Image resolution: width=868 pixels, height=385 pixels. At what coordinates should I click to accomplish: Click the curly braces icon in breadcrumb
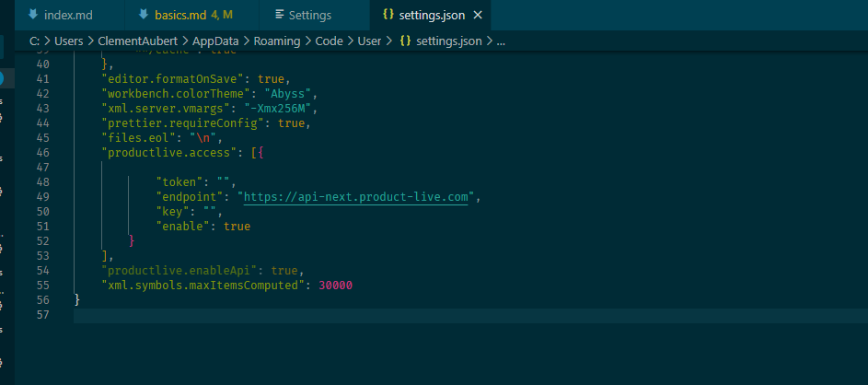pyautogui.click(x=405, y=41)
